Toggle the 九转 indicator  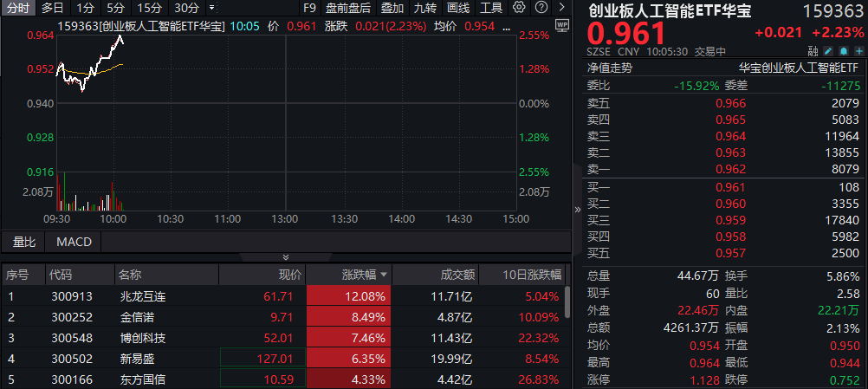pos(425,8)
